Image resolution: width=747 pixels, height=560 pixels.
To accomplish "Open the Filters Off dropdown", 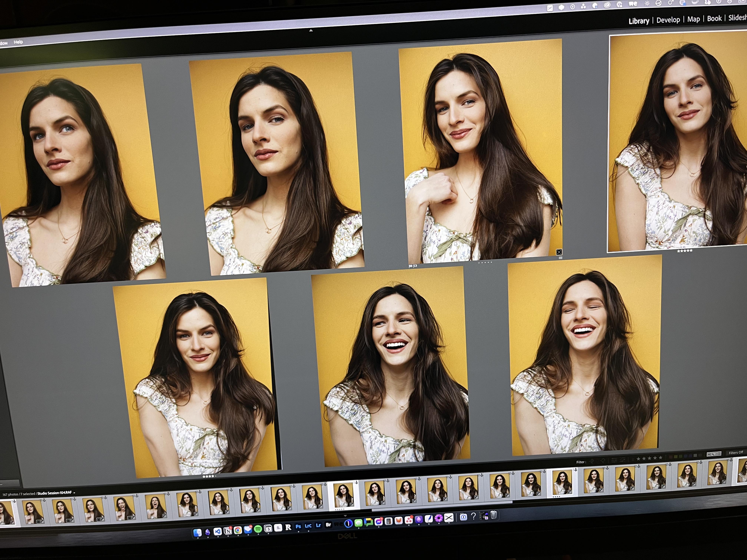I will [736, 453].
